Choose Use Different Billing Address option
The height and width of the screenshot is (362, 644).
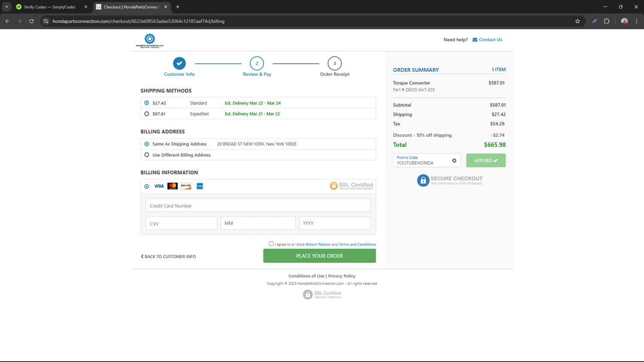point(147,155)
